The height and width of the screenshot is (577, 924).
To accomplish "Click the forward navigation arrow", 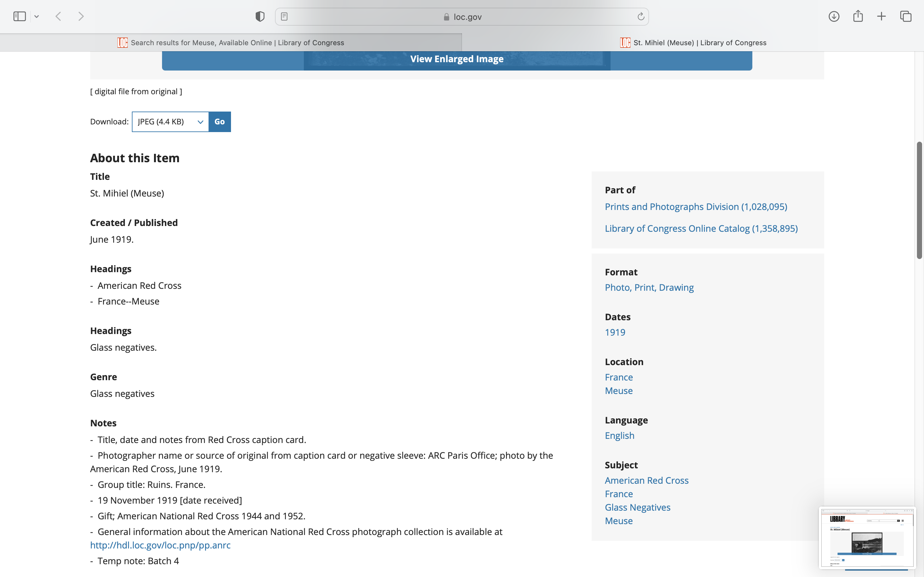I will tap(81, 16).
